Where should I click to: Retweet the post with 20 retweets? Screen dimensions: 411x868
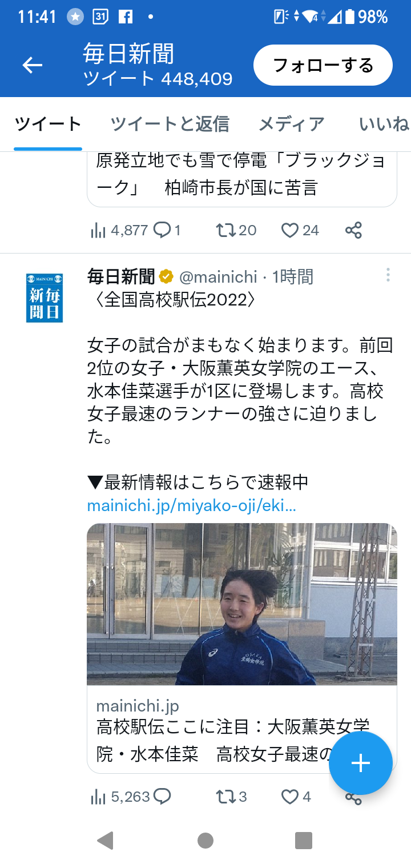pyautogui.click(x=225, y=230)
